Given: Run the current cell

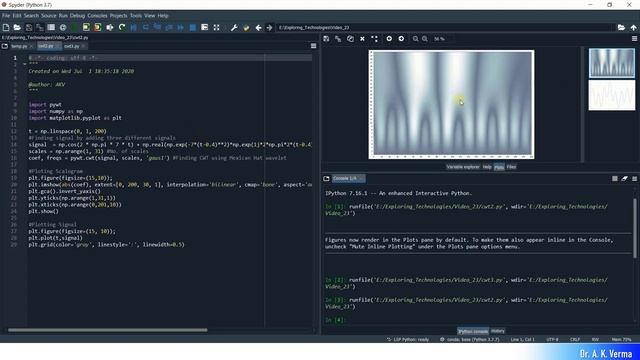Looking at the screenshot, I should (x=86, y=27).
